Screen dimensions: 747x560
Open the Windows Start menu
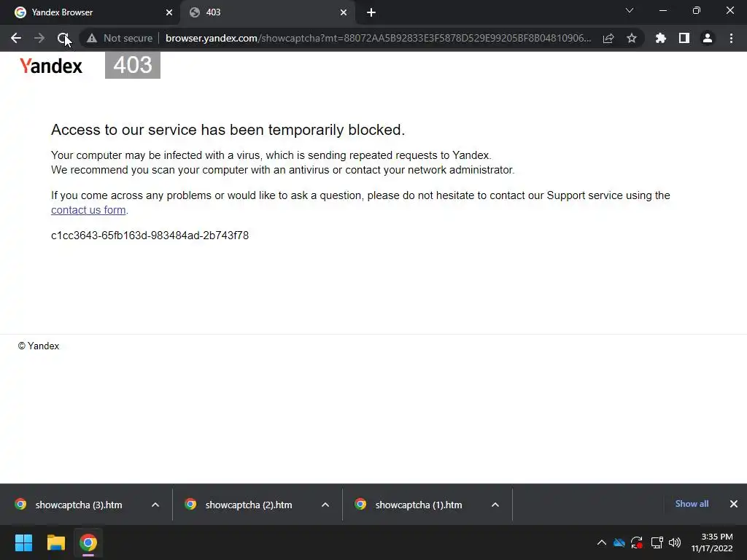point(23,542)
